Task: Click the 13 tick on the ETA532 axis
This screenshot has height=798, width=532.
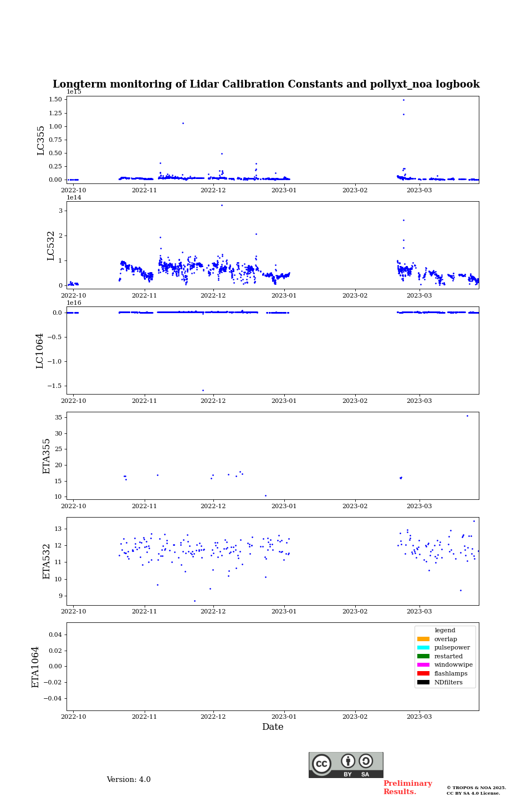Action: click(x=59, y=529)
